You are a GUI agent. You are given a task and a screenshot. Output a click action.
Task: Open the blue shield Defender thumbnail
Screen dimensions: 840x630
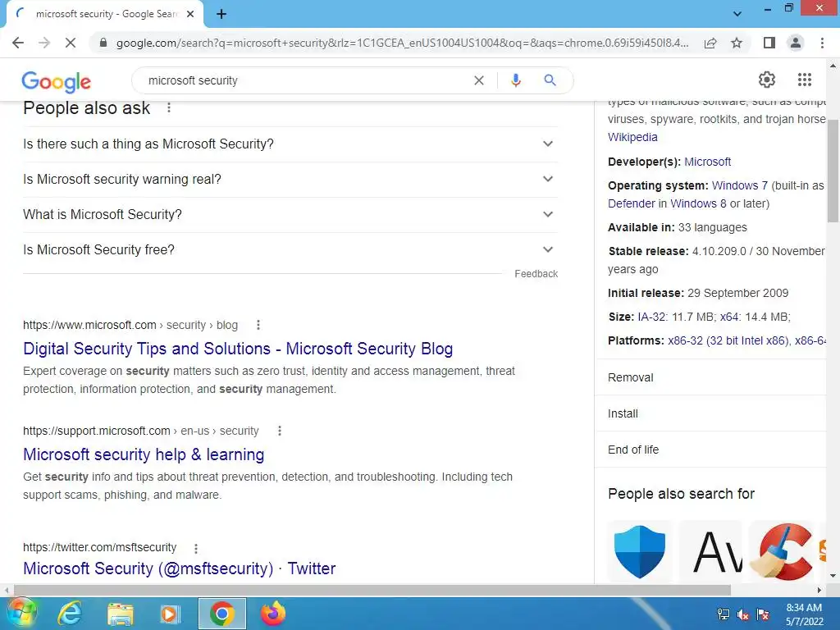[x=639, y=552]
